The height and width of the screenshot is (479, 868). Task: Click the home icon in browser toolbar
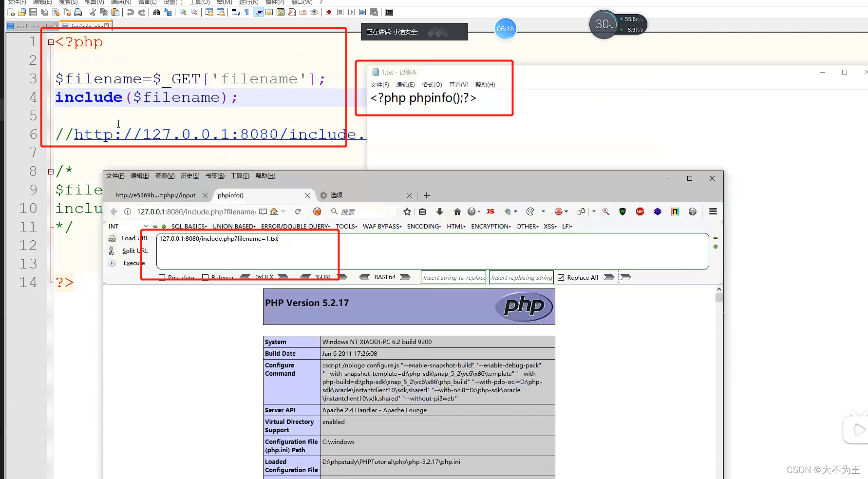click(x=457, y=211)
